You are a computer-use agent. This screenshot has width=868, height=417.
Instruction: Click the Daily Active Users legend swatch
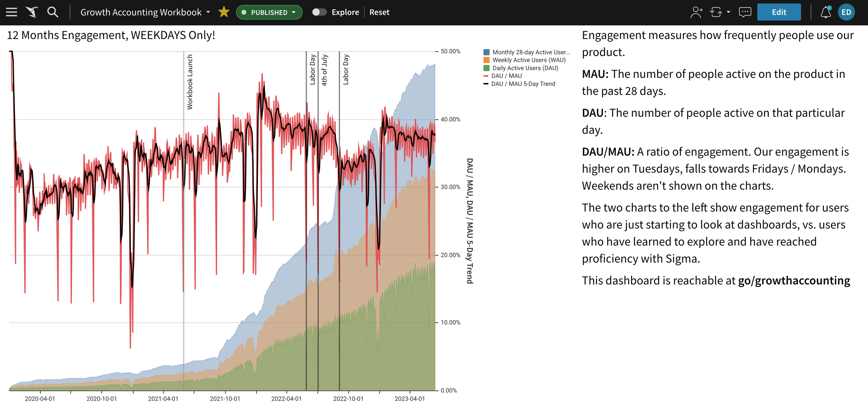click(x=486, y=68)
